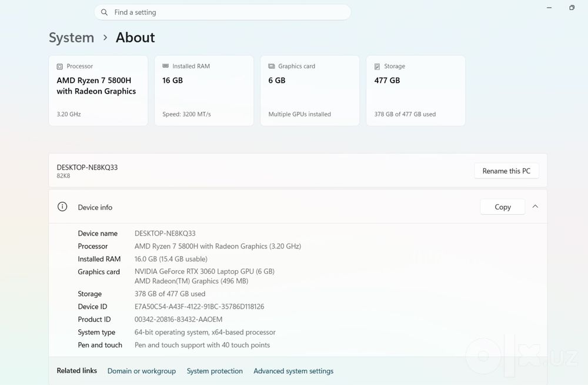Collapse the Device info section with the chevron
Image resolution: width=588 pixels, height=385 pixels.
point(535,207)
